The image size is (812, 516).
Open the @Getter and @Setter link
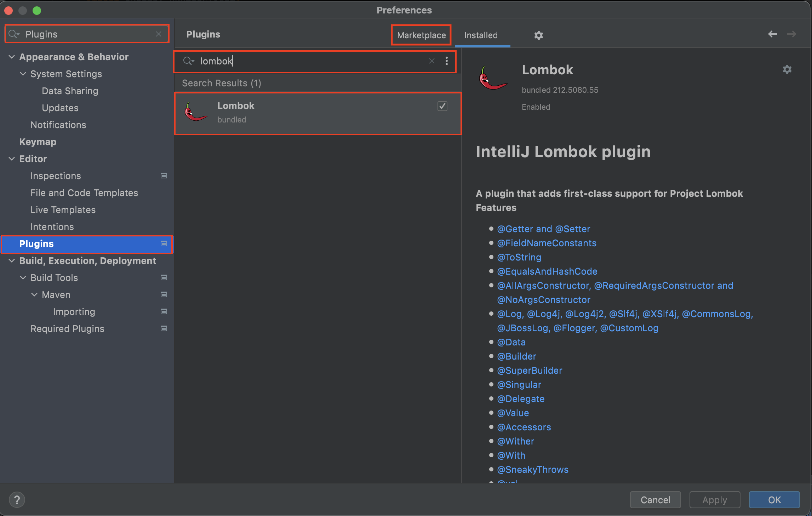(543, 229)
